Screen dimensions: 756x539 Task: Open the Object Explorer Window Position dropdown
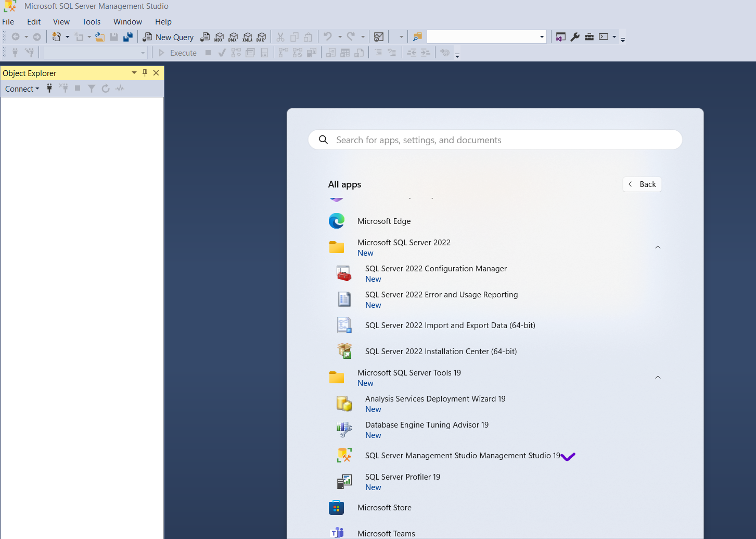click(134, 73)
